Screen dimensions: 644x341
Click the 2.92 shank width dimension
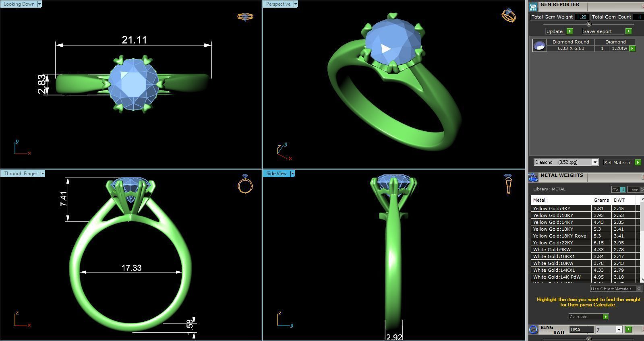coord(393,337)
